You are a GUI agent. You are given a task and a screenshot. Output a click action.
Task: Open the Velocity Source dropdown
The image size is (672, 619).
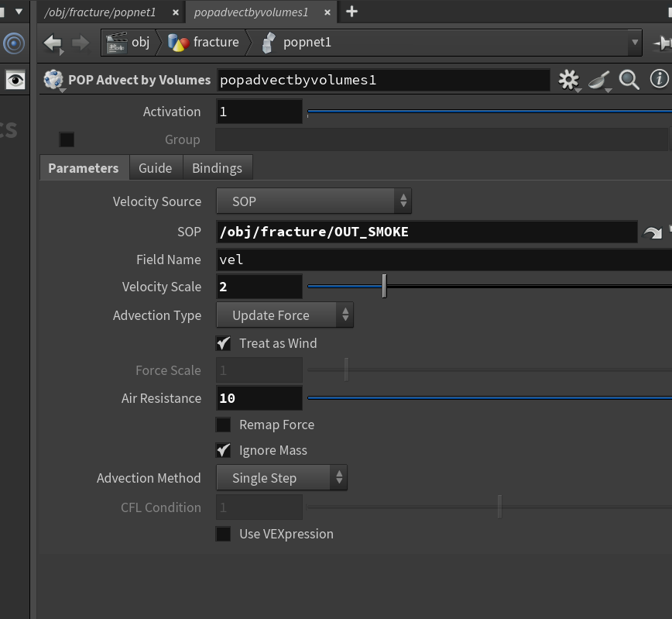point(314,201)
